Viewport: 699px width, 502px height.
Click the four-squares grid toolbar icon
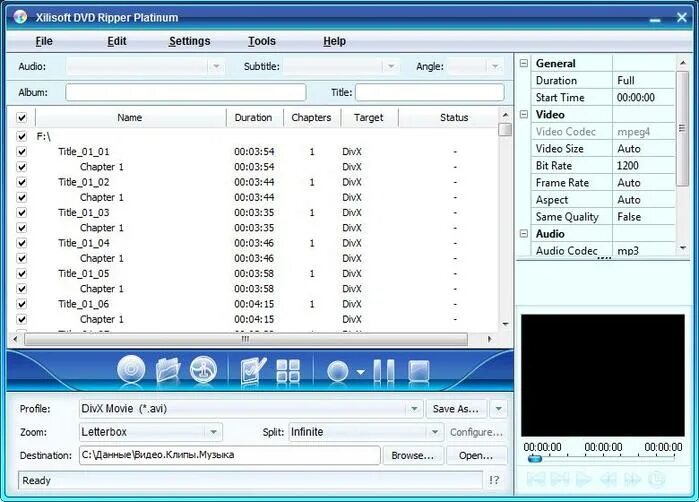click(288, 371)
